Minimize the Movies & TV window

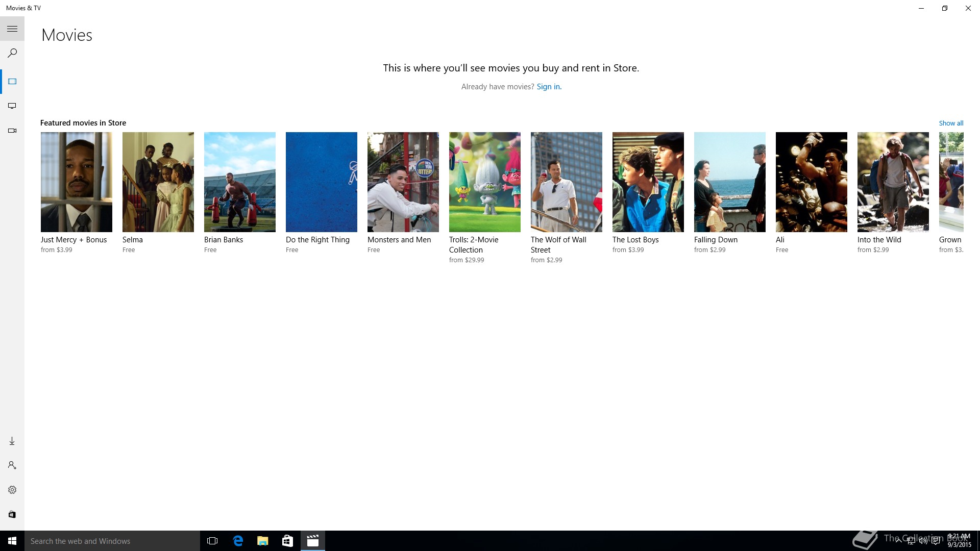click(x=921, y=8)
